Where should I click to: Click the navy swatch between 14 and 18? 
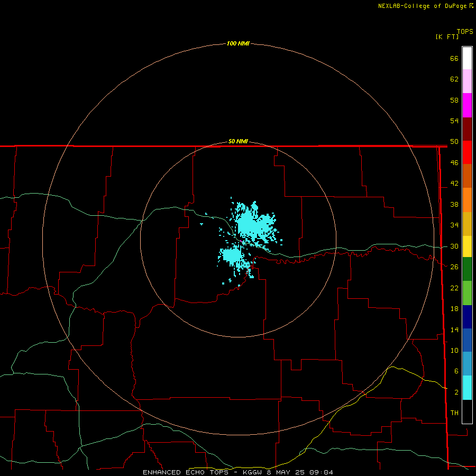[x=467, y=317]
